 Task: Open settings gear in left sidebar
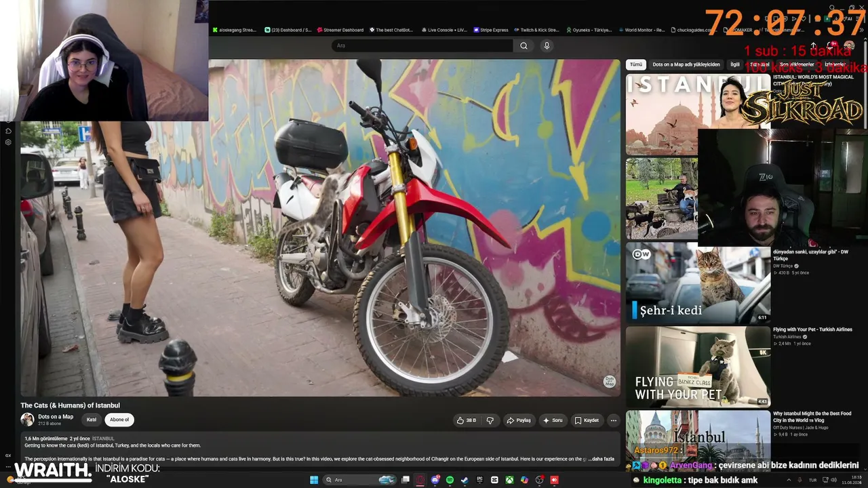8,142
